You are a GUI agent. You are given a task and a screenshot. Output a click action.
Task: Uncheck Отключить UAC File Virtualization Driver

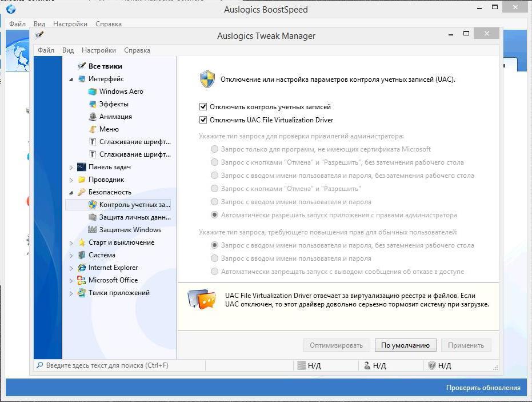click(x=203, y=120)
